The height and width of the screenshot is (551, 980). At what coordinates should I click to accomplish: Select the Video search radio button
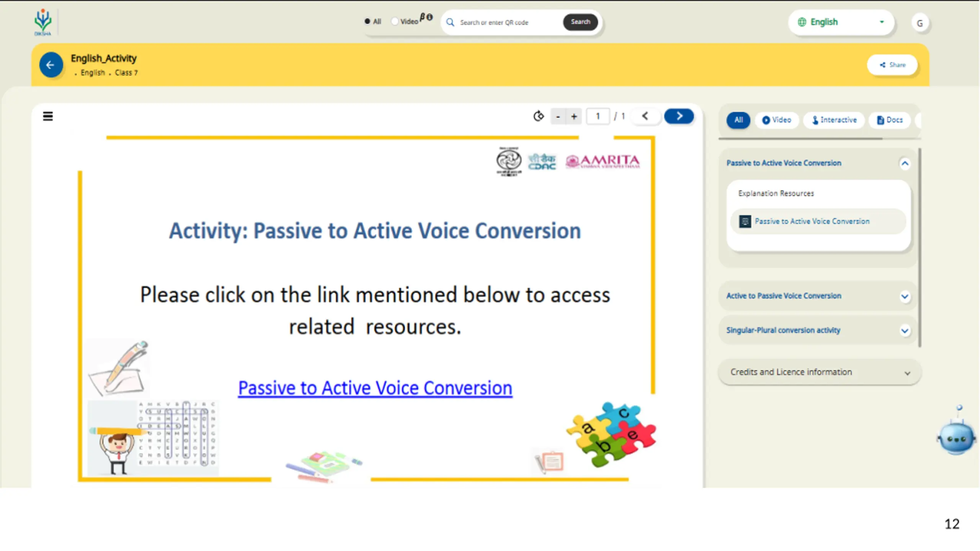point(395,21)
